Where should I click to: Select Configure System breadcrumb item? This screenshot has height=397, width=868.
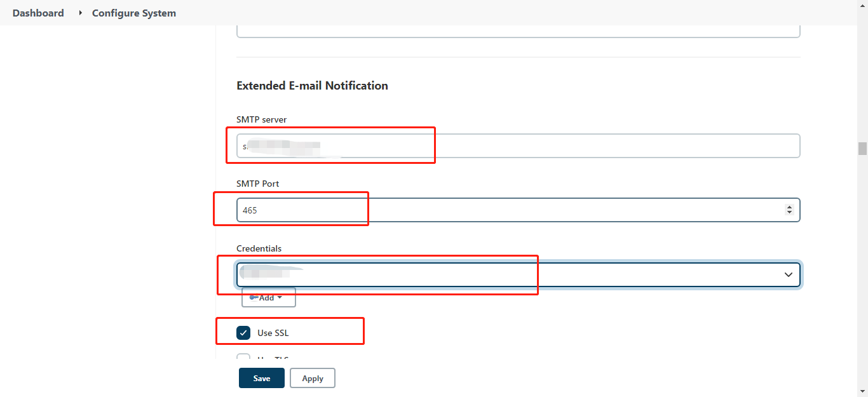click(x=134, y=13)
